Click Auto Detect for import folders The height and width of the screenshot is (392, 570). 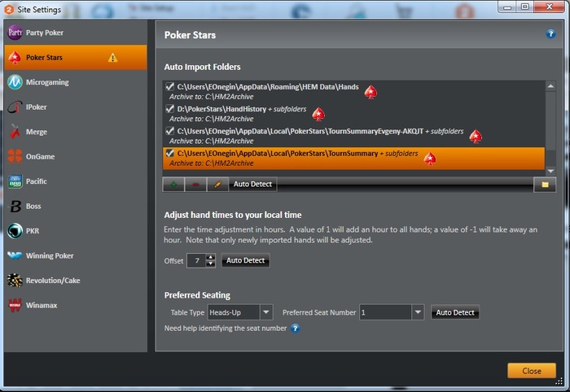click(x=252, y=185)
